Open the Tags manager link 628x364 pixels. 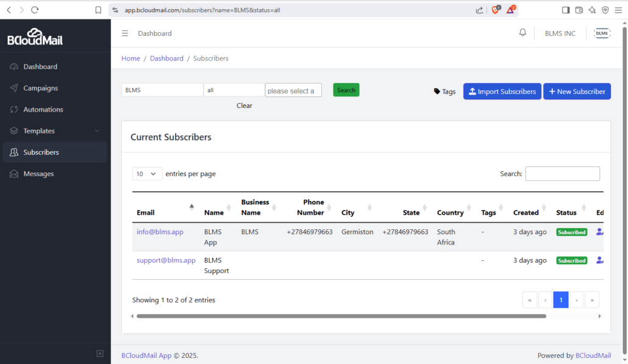(x=444, y=91)
